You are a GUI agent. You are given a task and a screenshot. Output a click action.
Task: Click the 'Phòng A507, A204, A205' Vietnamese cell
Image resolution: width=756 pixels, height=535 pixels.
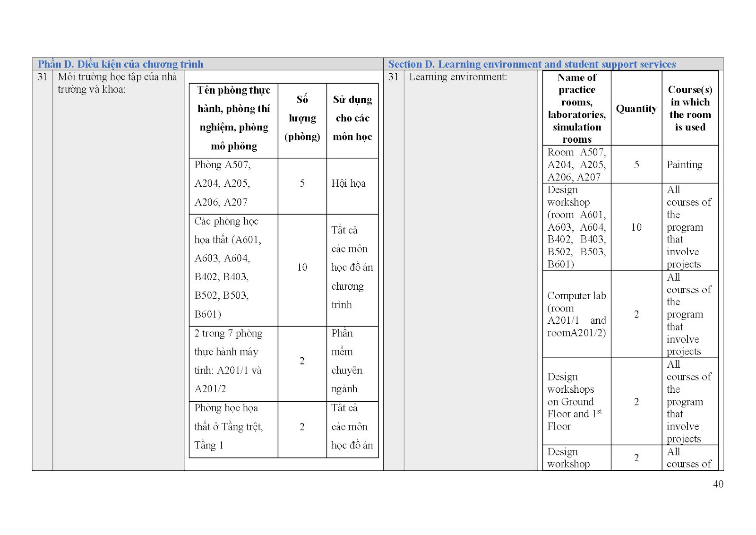click(x=222, y=183)
